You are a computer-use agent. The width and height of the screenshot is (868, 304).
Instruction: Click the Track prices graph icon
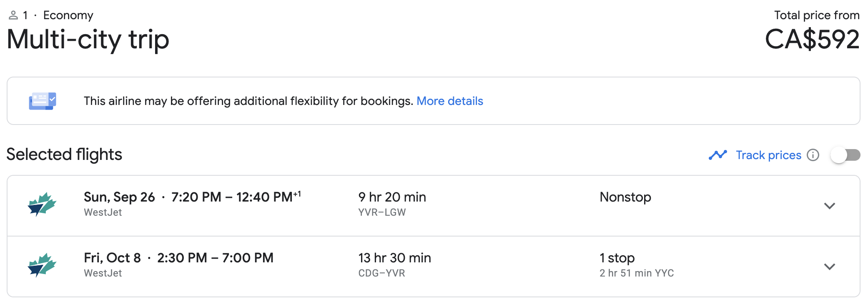717,155
